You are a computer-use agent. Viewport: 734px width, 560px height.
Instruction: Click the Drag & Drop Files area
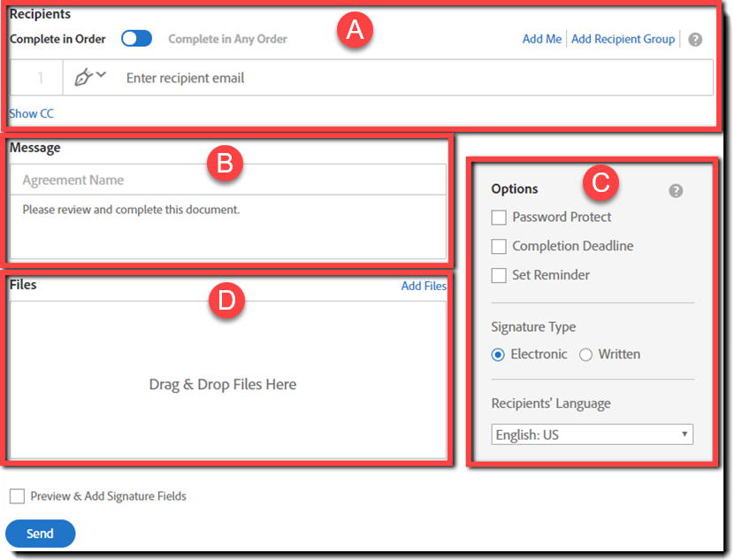click(222, 385)
